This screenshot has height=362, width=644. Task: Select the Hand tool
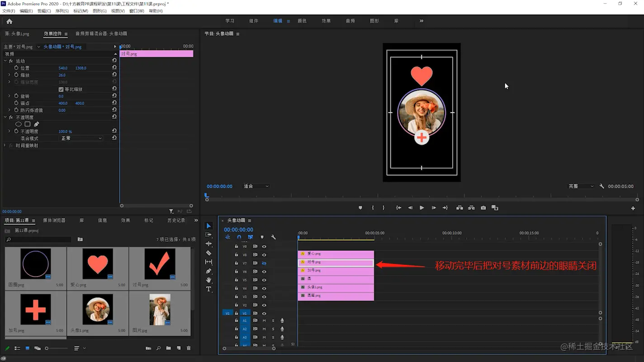208,280
